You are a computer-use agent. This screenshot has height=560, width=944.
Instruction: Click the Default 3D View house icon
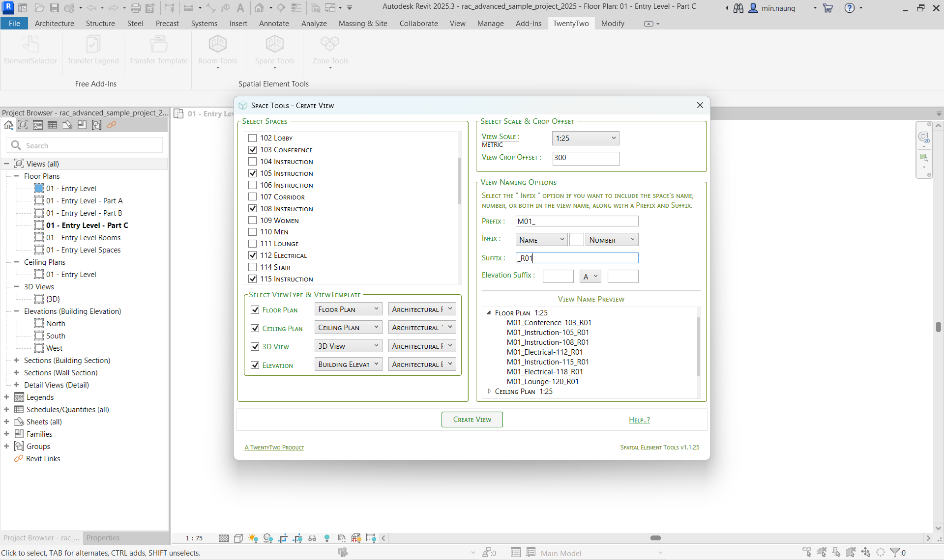259,8
